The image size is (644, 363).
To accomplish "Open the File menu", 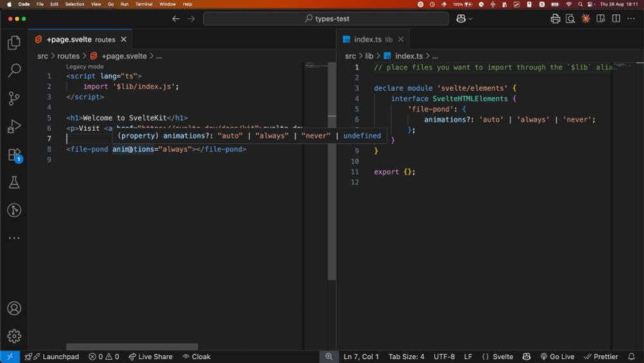I will click(x=40, y=4).
